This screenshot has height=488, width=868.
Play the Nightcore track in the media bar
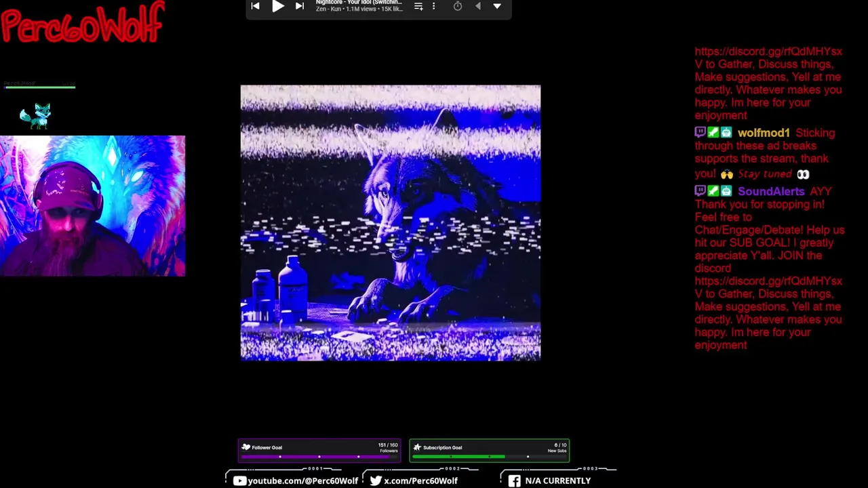(x=278, y=6)
